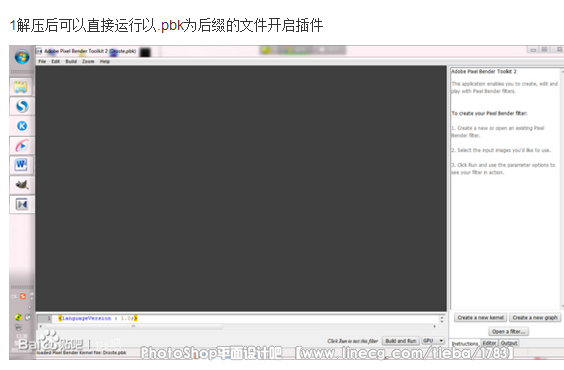Screen dimensions: 564x370
Task: Click the languageVersion code line
Action: [98, 318]
